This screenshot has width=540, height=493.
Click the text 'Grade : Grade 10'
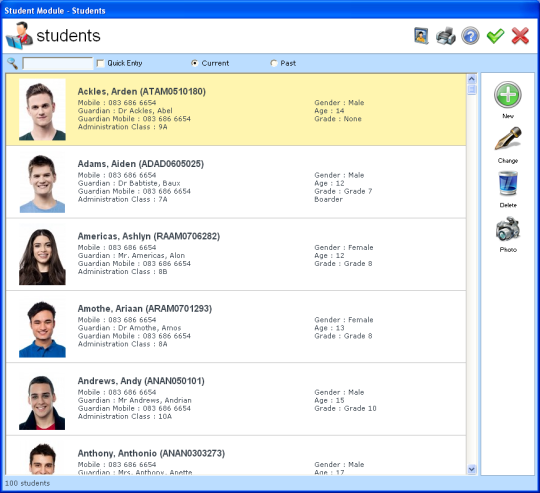pyautogui.click(x=345, y=408)
